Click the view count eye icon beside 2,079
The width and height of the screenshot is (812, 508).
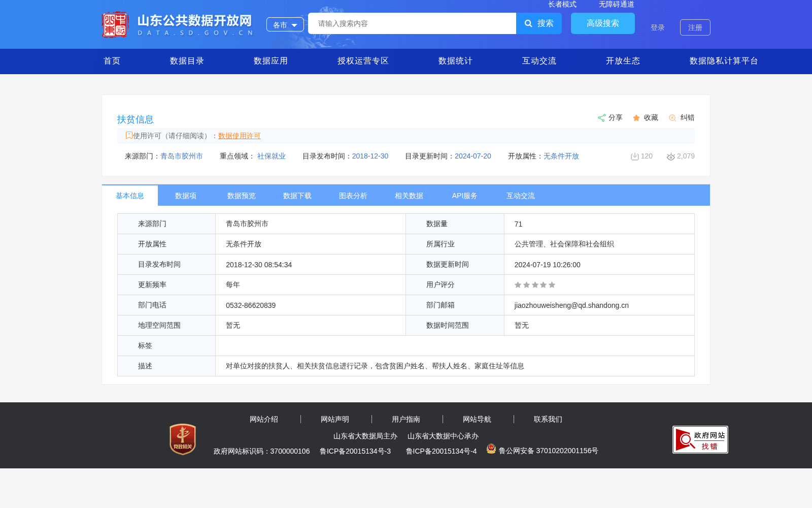670,156
